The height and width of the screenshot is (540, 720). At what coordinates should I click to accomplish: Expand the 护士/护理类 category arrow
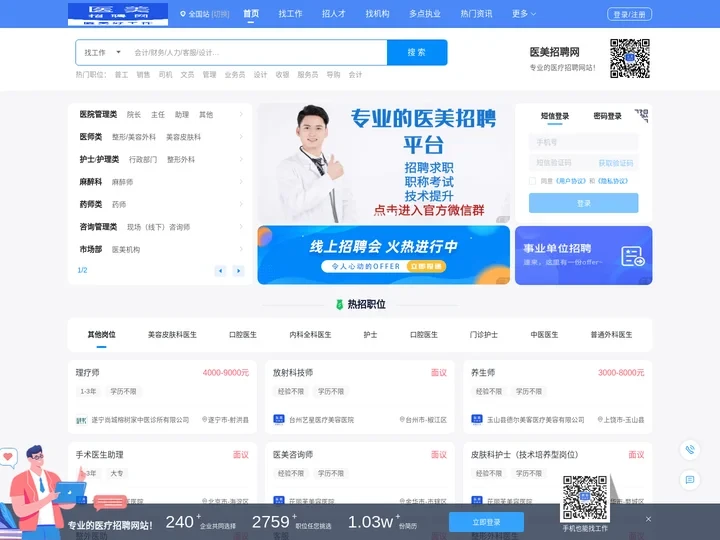coord(241,159)
